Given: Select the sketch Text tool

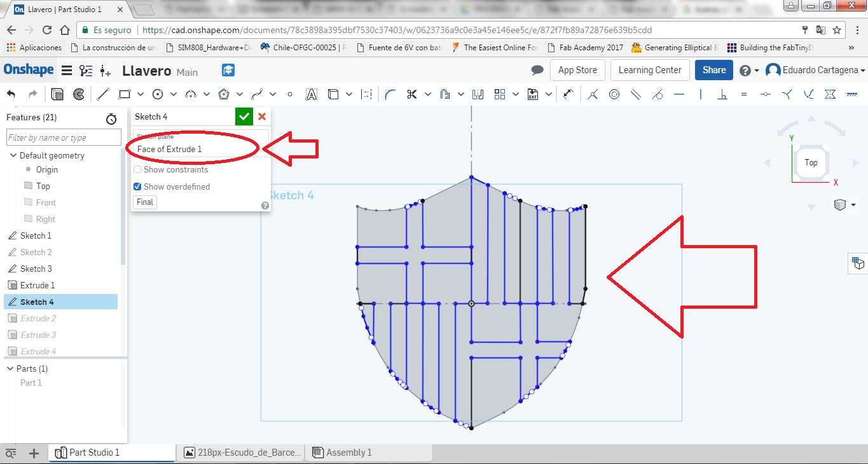Looking at the screenshot, I should pyautogui.click(x=312, y=94).
